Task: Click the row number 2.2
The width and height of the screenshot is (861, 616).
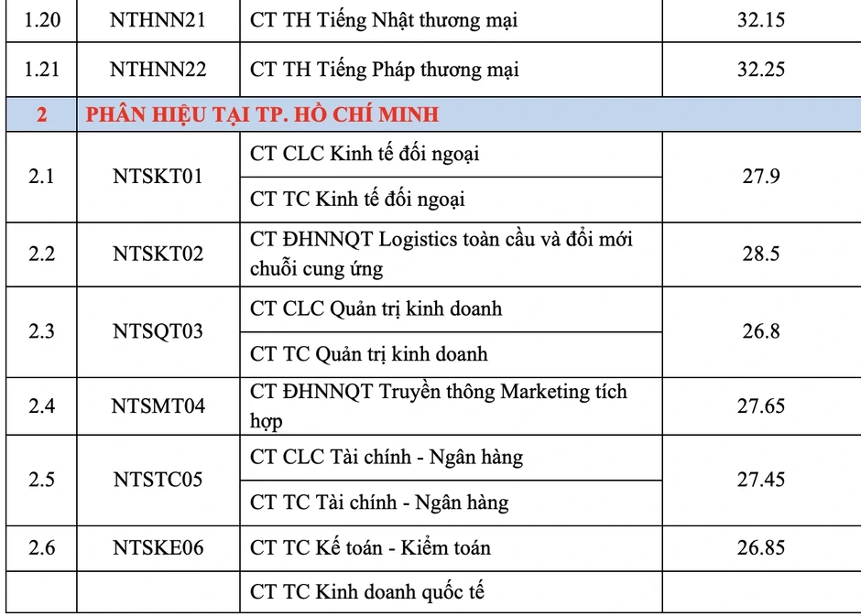Action: click(x=42, y=254)
